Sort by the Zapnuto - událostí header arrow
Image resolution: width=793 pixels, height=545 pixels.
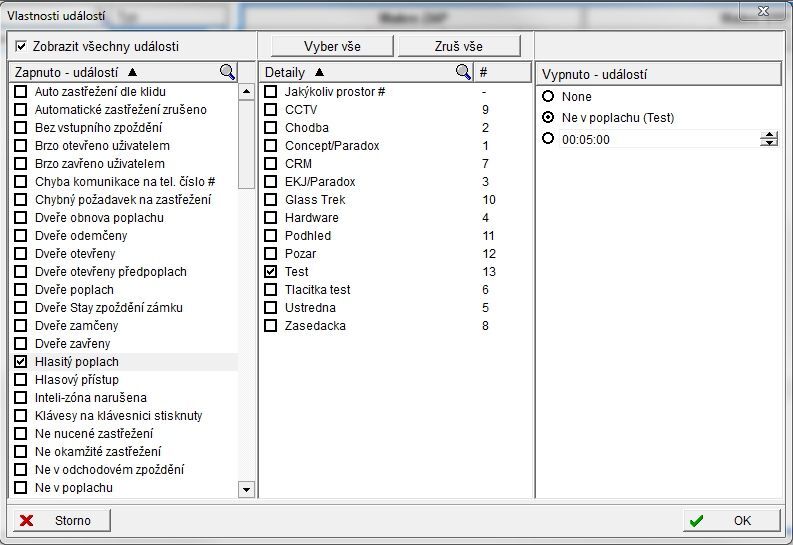133,72
